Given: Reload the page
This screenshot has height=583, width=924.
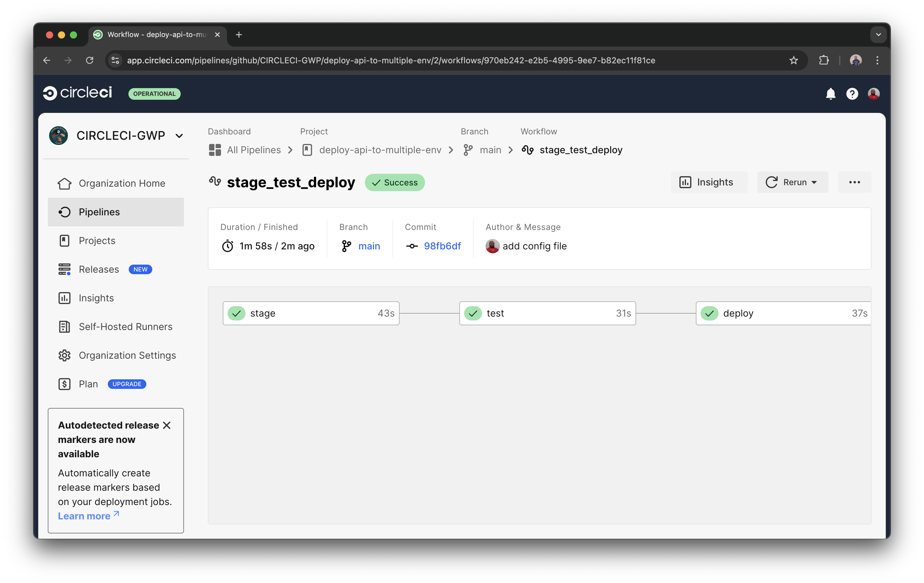Looking at the screenshot, I should point(90,60).
